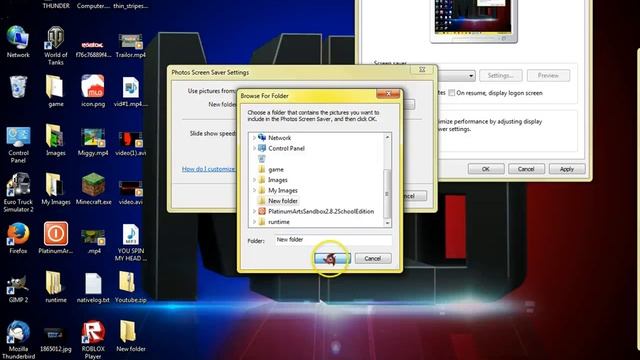Image resolution: width=640 pixels, height=360 pixels.
Task: Select the game folder in the tree
Action: coord(276,169)
